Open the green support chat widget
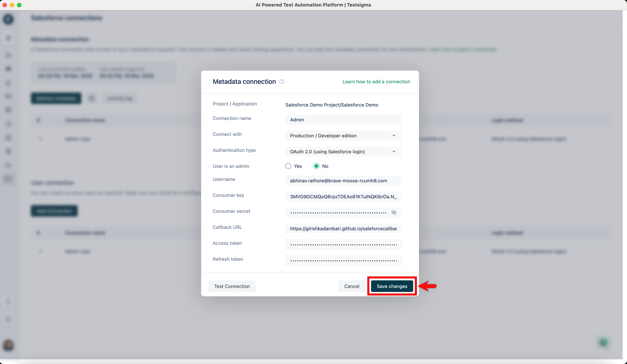Viewport: 627px width, 364px height. [x=604, y=343]
